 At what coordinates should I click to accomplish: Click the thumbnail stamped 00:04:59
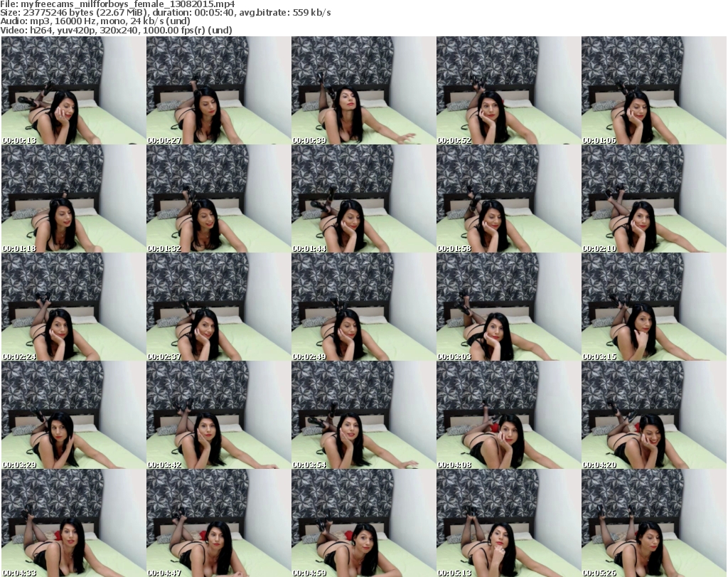click(x=363, y=524)
